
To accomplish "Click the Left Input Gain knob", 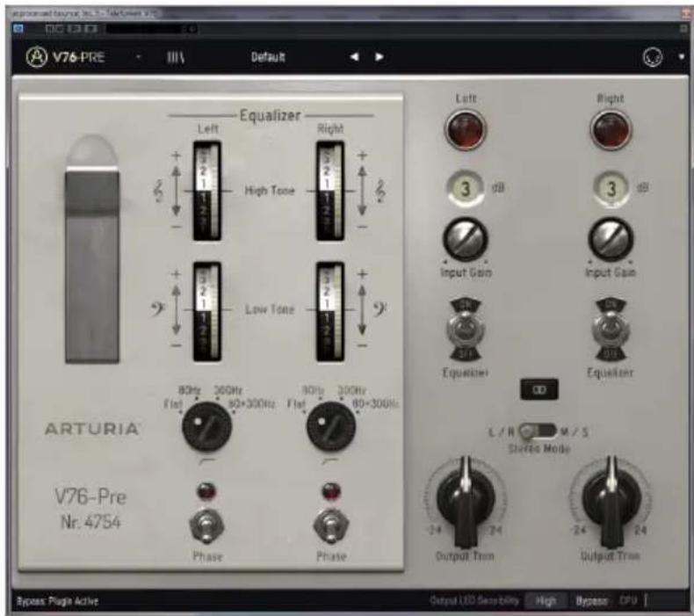I will (x=466, y=239).
